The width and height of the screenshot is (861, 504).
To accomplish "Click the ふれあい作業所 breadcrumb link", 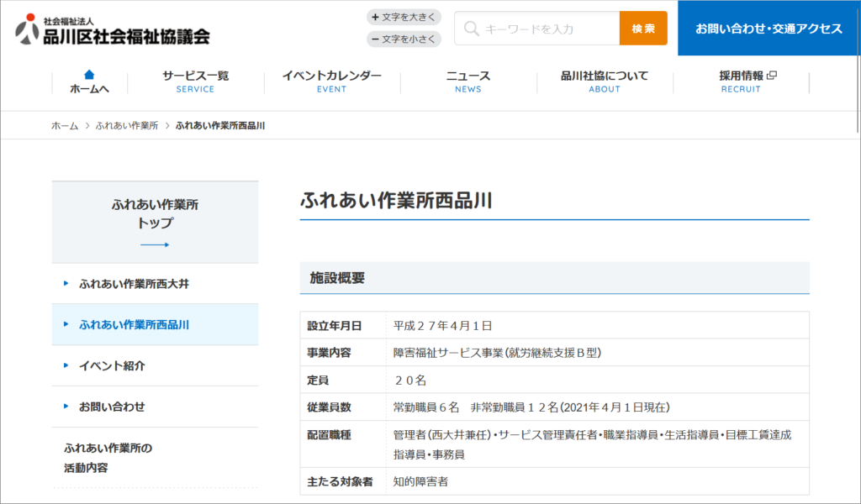I will point(127,125).
